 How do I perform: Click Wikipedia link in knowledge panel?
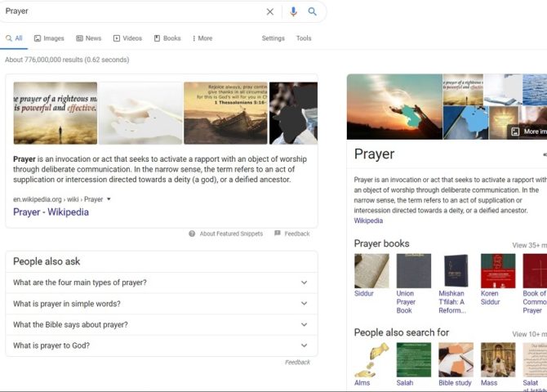tap(368, 220)
